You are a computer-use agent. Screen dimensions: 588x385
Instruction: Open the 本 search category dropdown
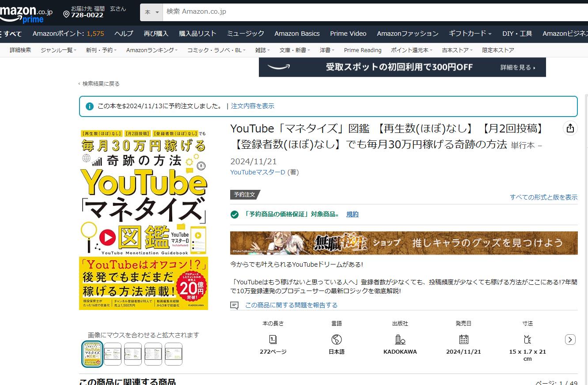pos(152,12)
